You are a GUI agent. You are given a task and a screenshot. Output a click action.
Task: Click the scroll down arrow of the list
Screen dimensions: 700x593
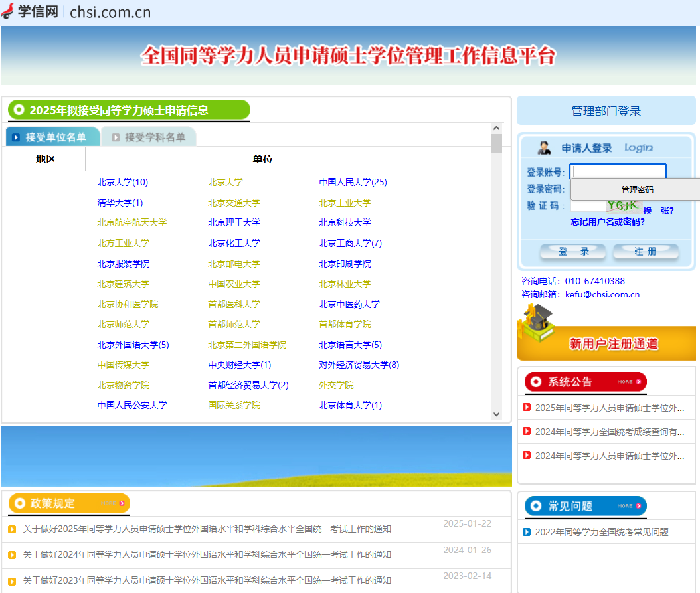coord(496,414)
